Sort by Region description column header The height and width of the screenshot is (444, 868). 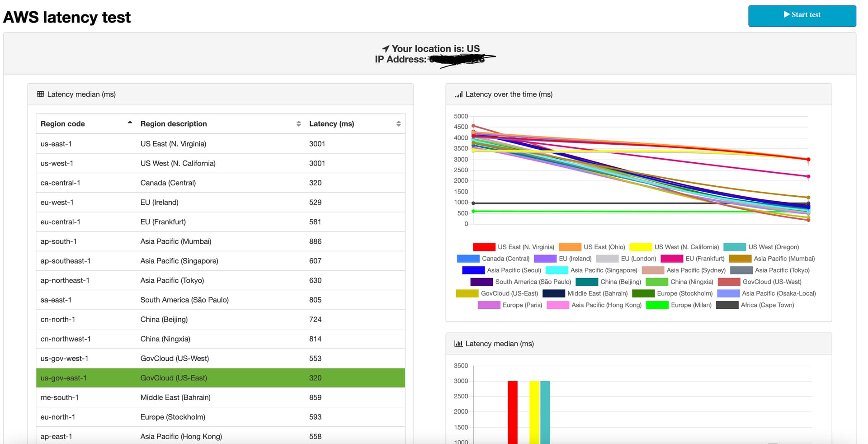(x=220, y=124)
